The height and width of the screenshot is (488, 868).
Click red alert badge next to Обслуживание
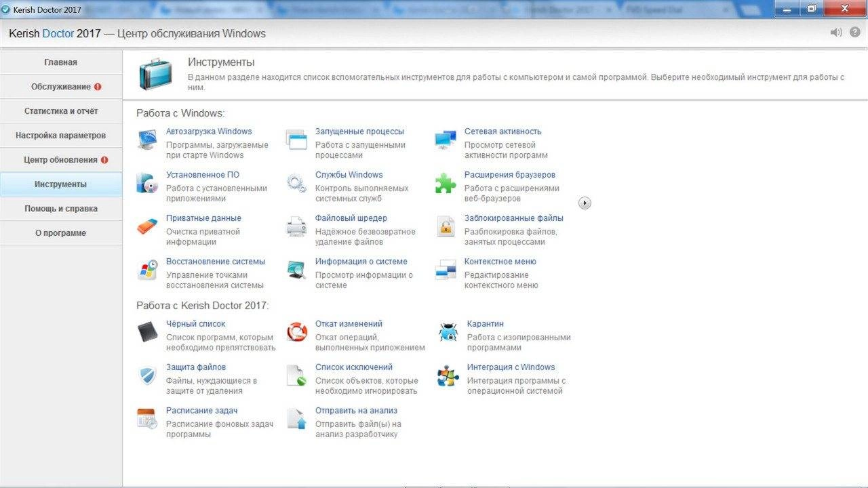pyautogui.click(x=98, y=87)
